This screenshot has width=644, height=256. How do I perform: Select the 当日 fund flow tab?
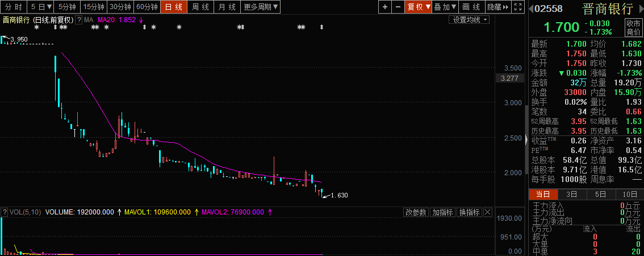pos(543,194)
